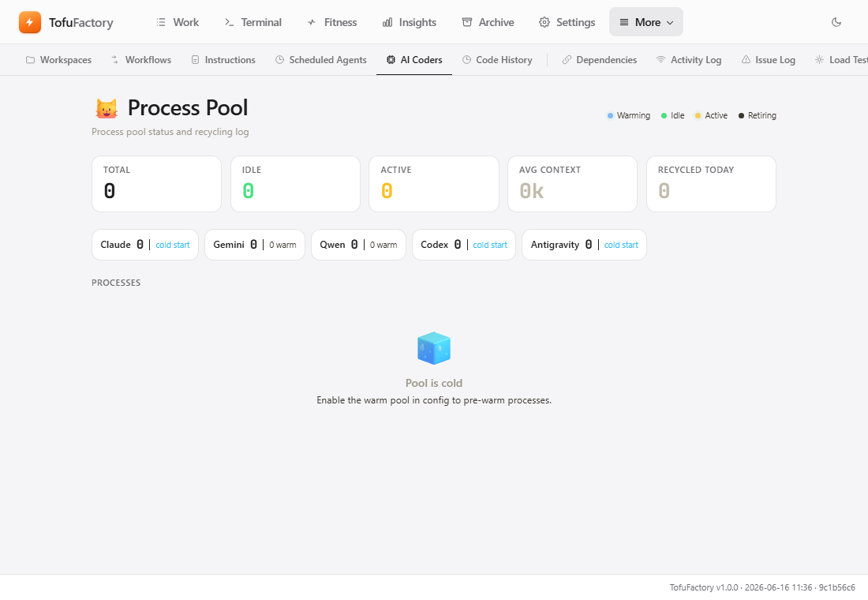This screenshot has height=600, width=868.
Task: Open the Activity Log subtab
Action: [x=689, y=60]
